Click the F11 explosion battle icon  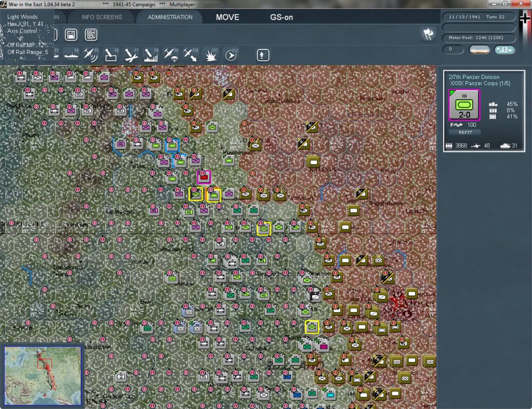[x=211, y=55]
